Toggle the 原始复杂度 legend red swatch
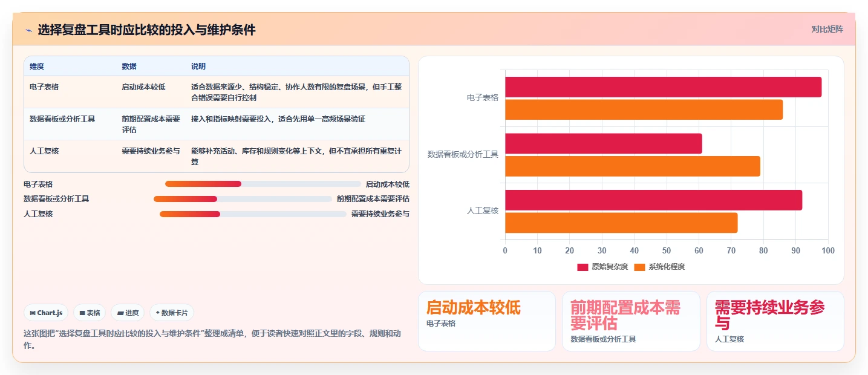Screen dimensions: 868x375 point(582,267)
